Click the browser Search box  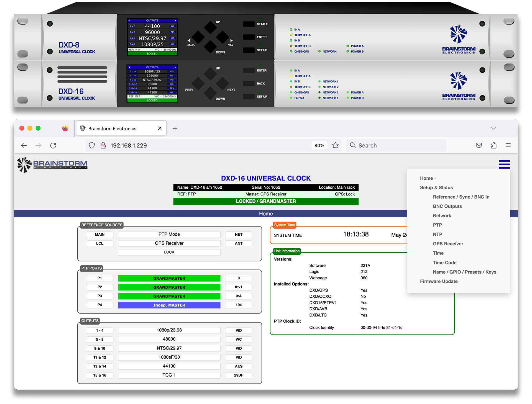396,145
